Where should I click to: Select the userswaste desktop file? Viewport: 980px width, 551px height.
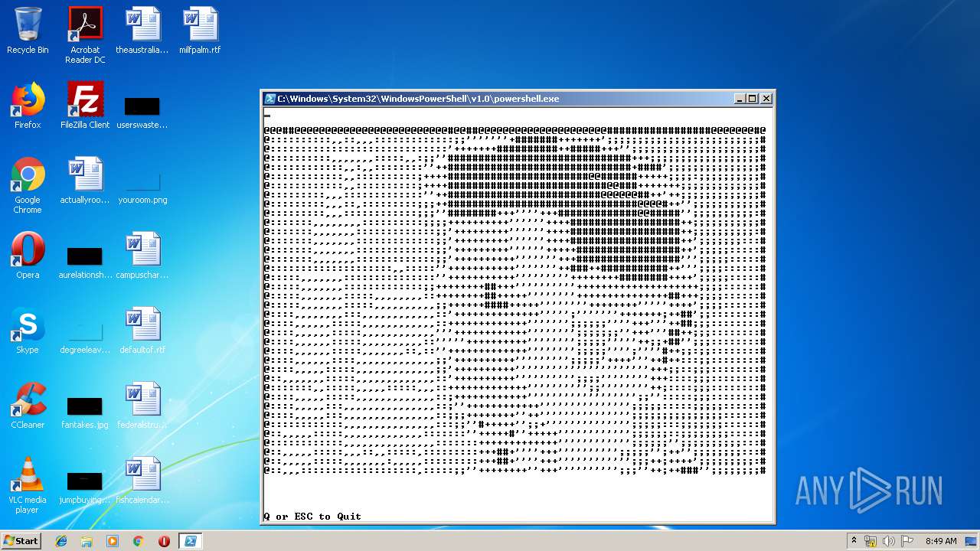click(x=142, y=112)
